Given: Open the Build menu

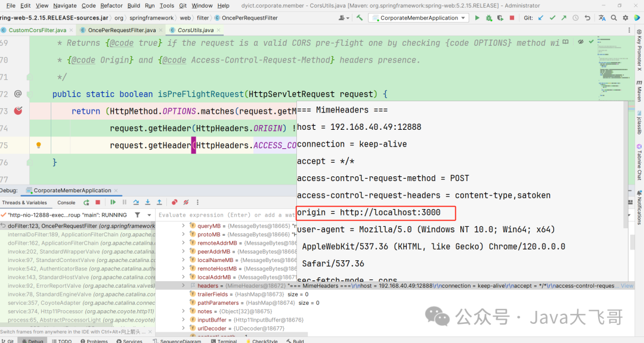Looking at the screenshot, I should coord(134,6).
